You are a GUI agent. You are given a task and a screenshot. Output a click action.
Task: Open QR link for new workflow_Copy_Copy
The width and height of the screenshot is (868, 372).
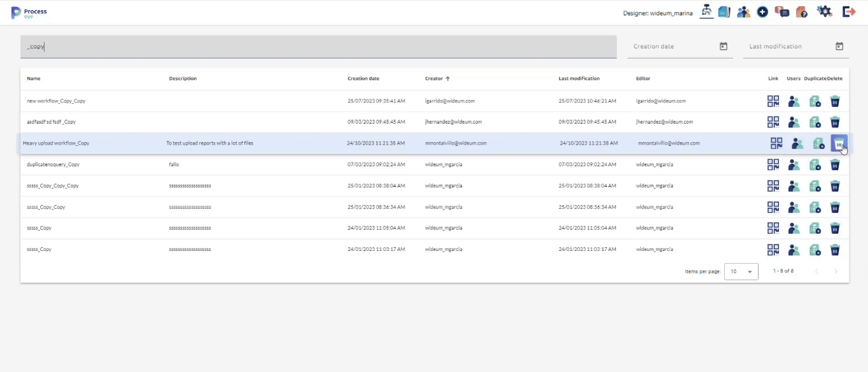pos(773,101)
